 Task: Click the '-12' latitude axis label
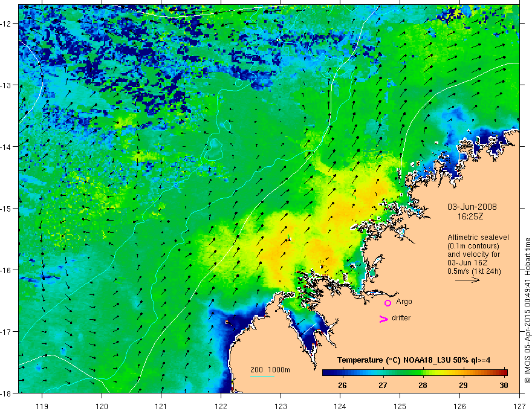(5, 24)
